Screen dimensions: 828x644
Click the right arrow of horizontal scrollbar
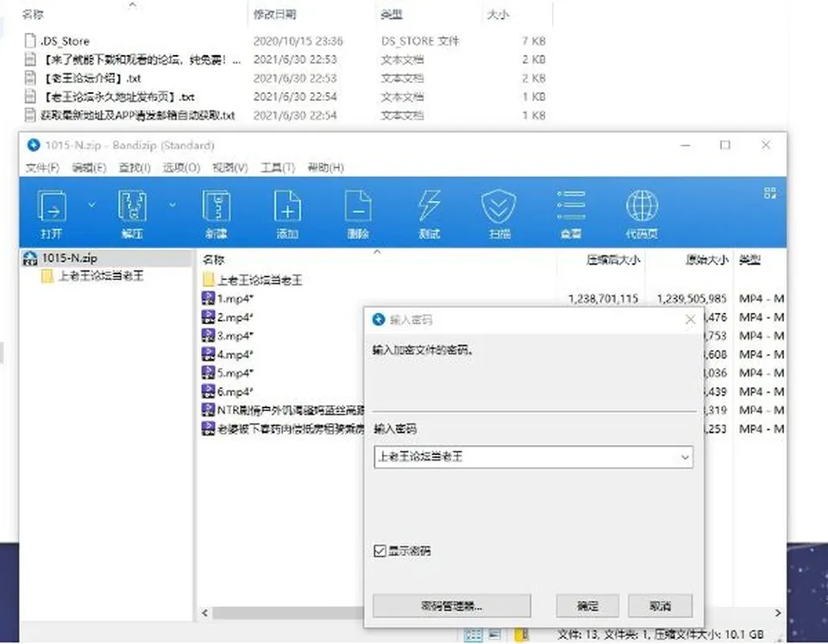point(778,613)
